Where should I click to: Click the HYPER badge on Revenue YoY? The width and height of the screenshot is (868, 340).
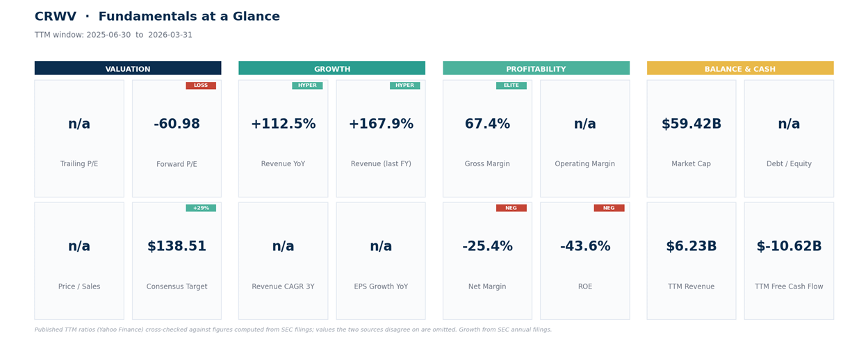[307, 86]
